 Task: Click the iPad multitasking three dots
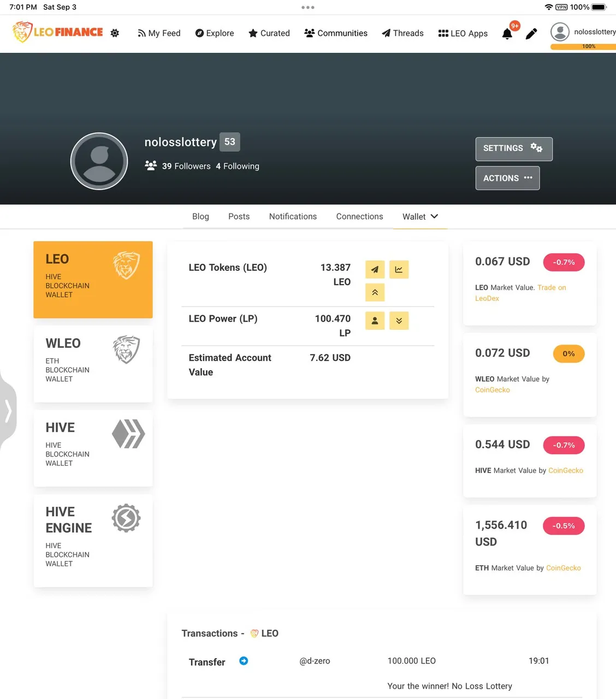point(308,8)
